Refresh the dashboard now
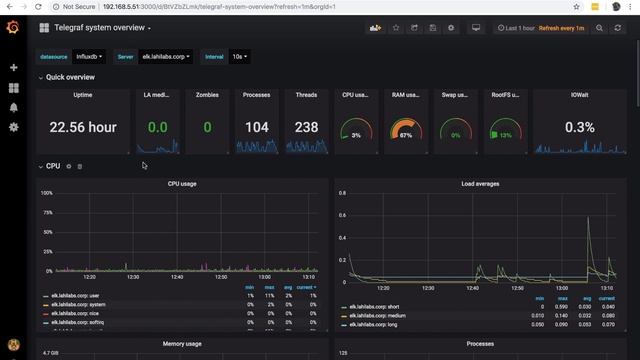 pyautogui.click(x=618, y=28)
